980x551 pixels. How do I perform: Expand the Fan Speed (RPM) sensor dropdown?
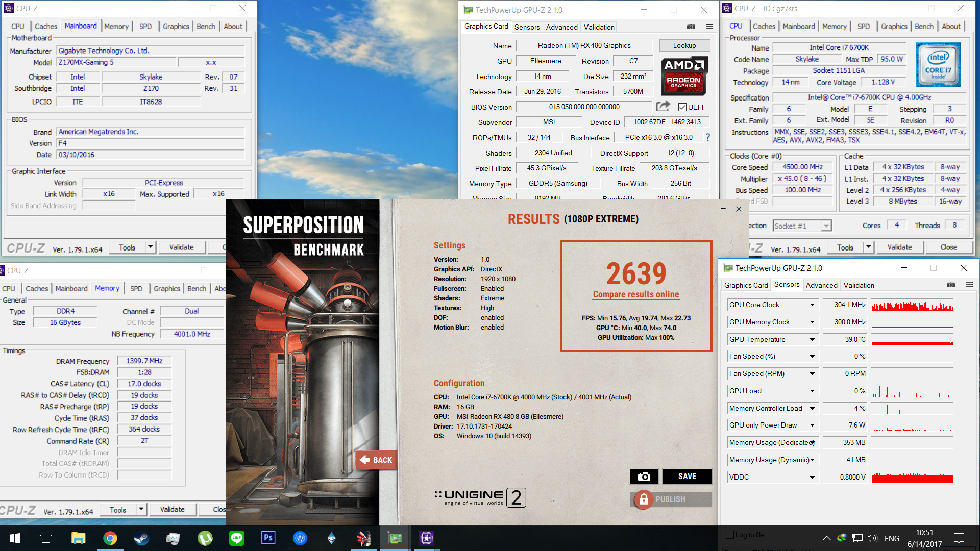pos(812,373)
